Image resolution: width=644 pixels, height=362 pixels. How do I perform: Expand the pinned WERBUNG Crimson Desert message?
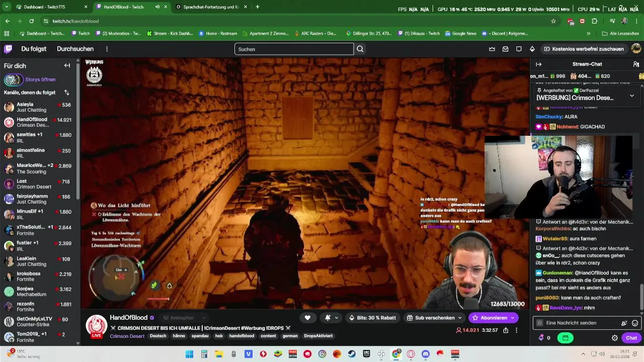pyautogui.click(x=632, y=96)
